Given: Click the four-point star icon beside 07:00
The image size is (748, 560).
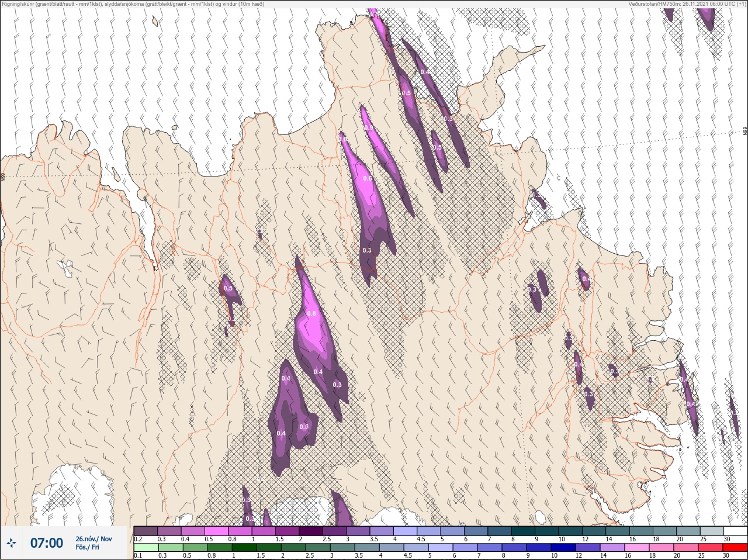Looking at the screenshot, I should point(11,543).
